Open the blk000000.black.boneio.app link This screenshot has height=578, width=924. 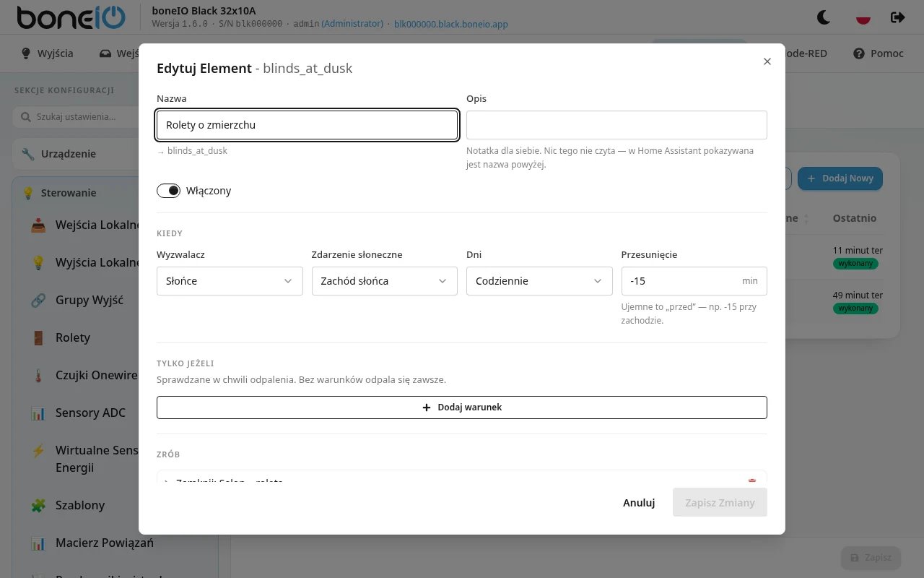[451, 24]
